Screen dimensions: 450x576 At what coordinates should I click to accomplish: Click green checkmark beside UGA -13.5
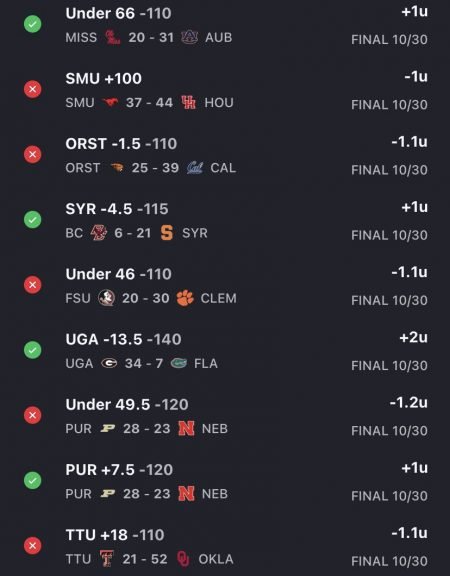click(33, 350)
